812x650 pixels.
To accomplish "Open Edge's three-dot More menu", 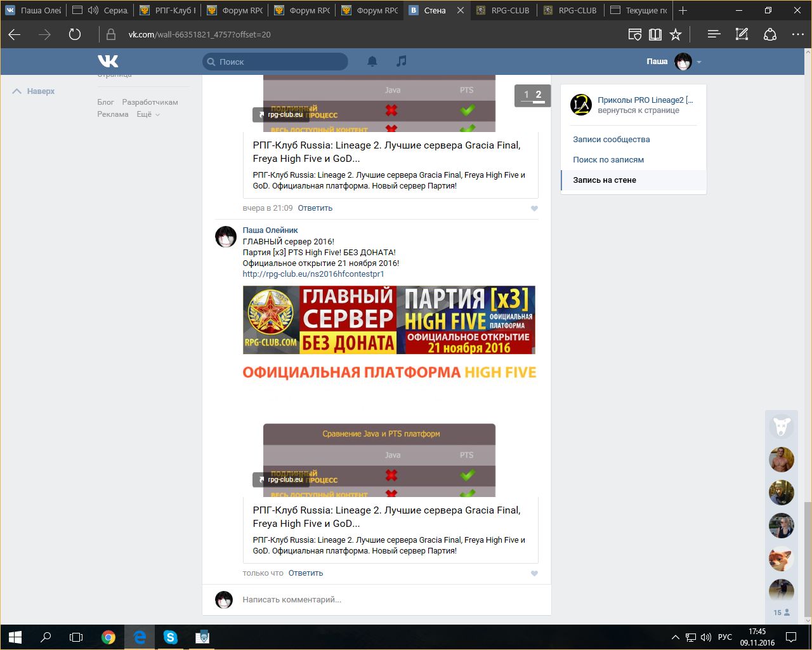I will click(x=798, y=34).
